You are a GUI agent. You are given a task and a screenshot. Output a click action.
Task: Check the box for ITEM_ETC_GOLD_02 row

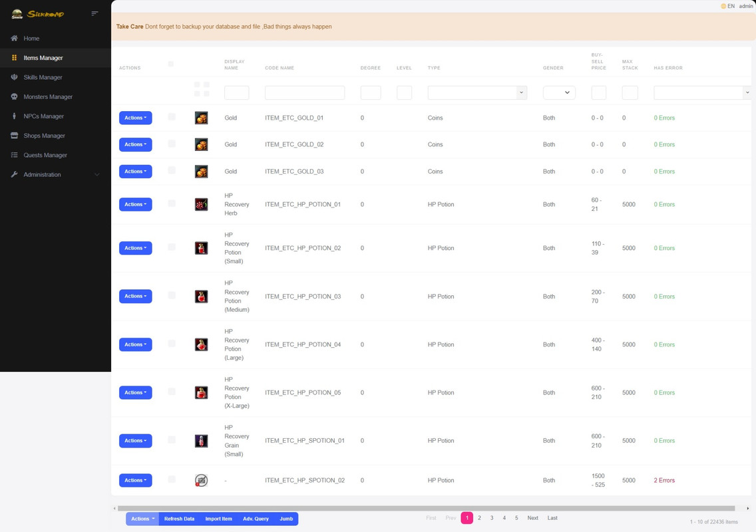[x=172, y=144]
